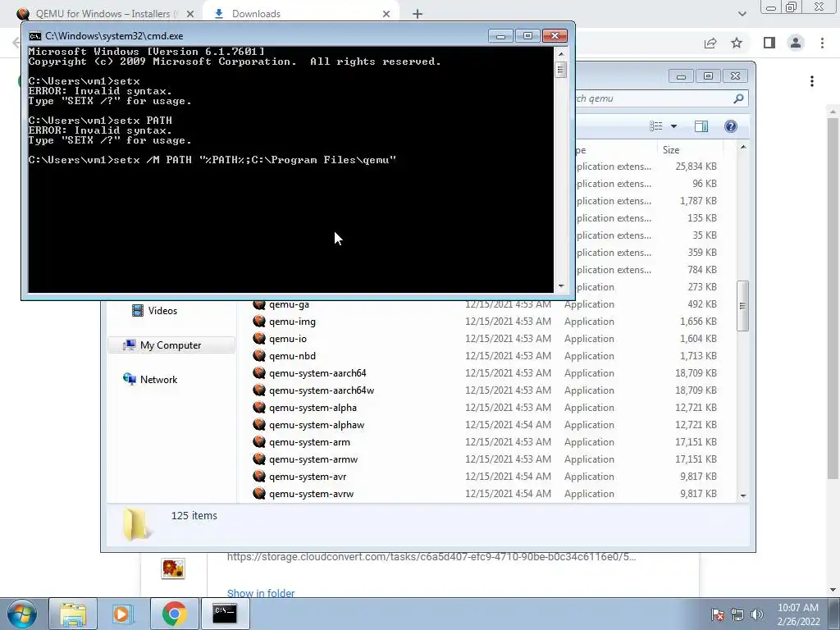Select the qemu-system-arm file icon
Image resolution: width=840 pixels, height=630 pixels.
pyautogui.click(x=259, y=442)
